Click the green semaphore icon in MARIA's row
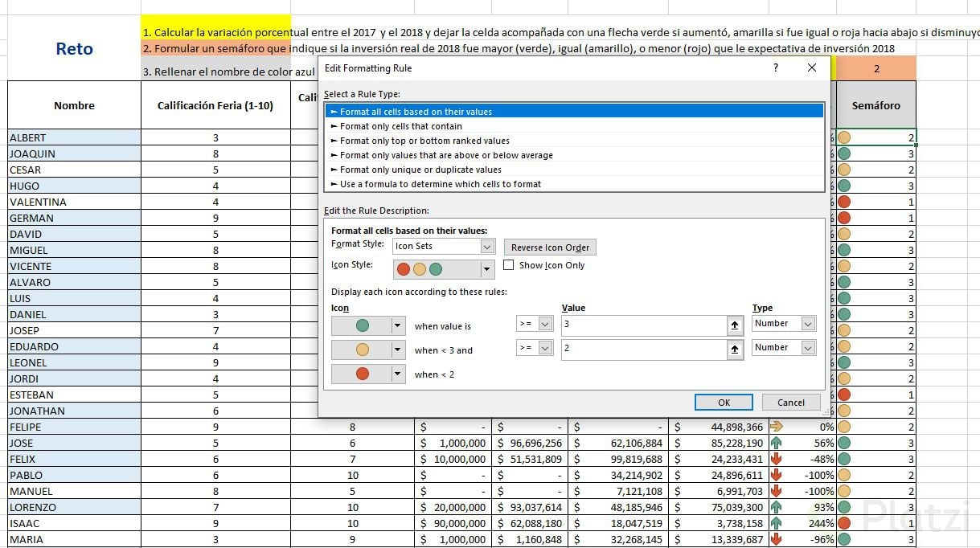Viewport: 980px width, 548px height. [x=844, y=539]
